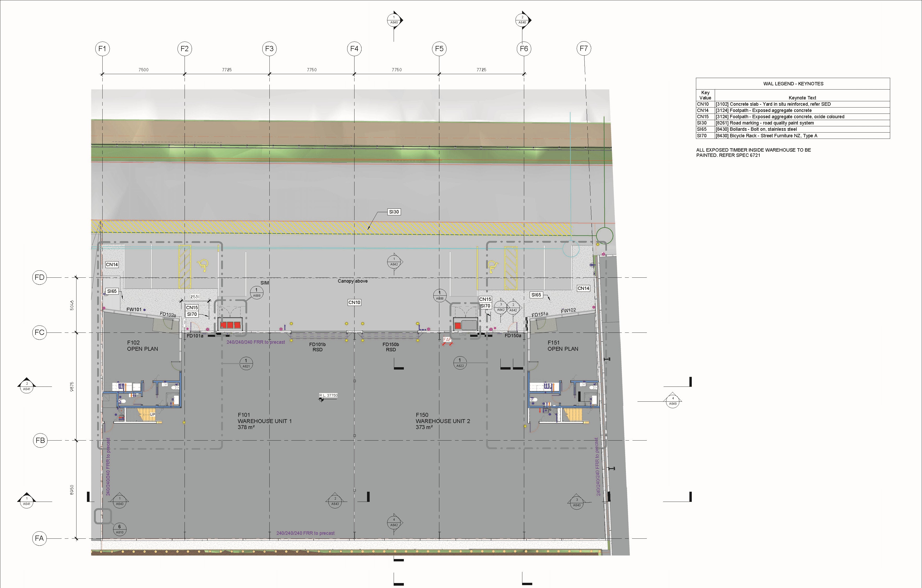Click the Canopy above note
922x588 pixels.
[353, 281]
